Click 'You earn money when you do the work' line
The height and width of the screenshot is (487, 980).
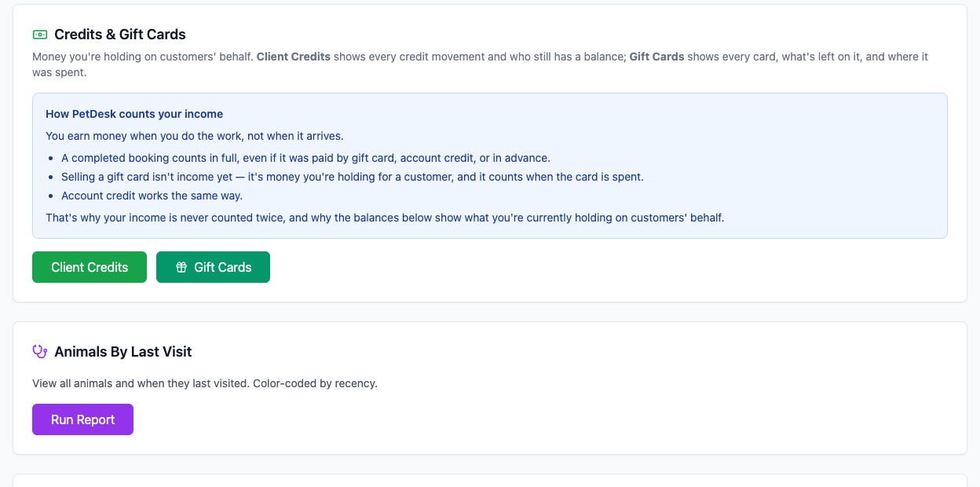195,136
